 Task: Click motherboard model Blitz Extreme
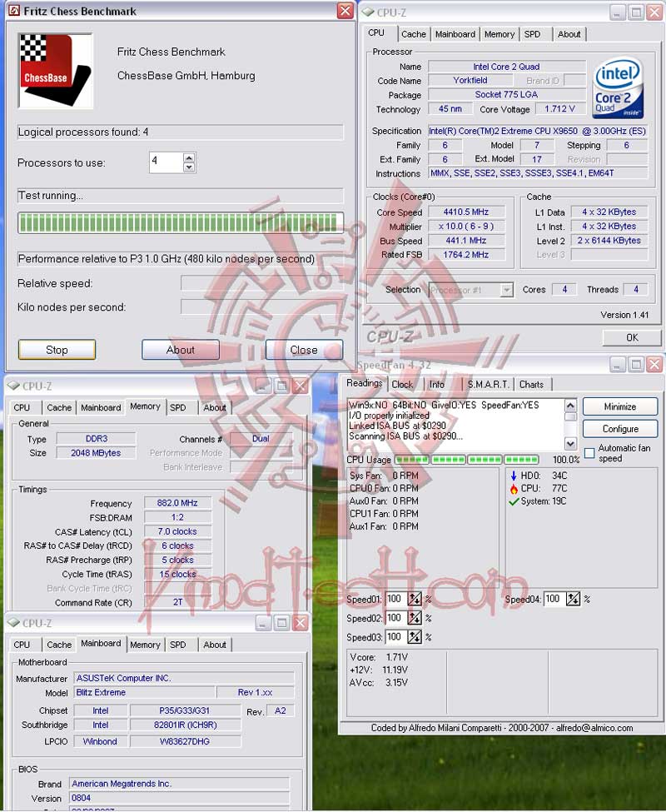tap(144, 692)
